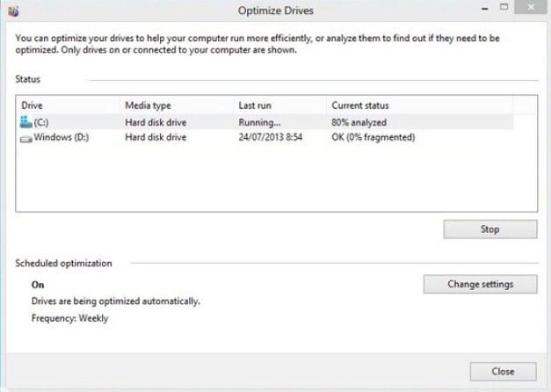Image resolution: width=551 pixels, height=392 pixels.
Task: Click empty area of the drive list
Action: point(276,178)
